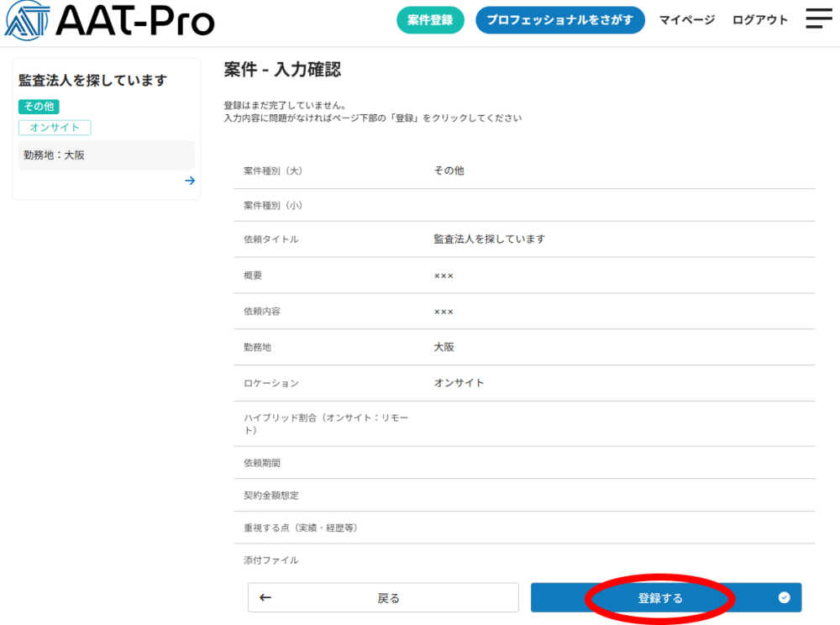
Task: Click the 勤務地 row value 大阪
Action: pyautogui.click(x=444, y=347)
